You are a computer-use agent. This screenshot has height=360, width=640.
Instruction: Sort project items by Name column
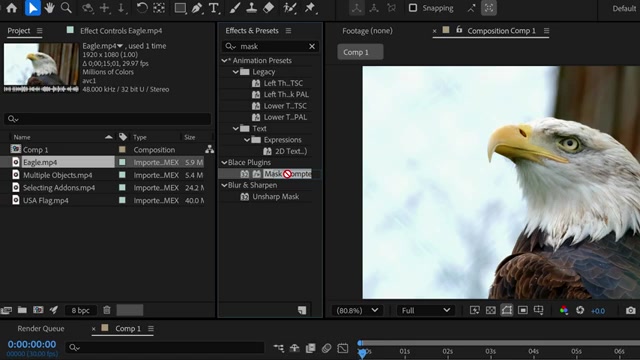(22, 137)
